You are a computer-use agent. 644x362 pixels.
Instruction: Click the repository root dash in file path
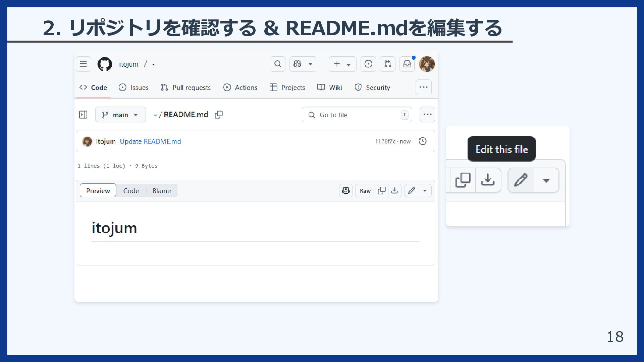coord(155,115)
